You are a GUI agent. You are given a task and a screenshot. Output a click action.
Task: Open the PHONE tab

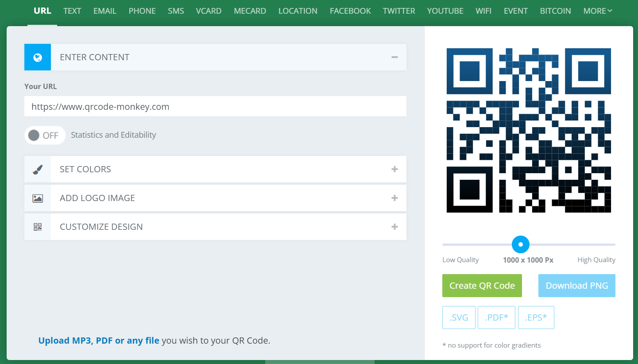pos(142,11)
